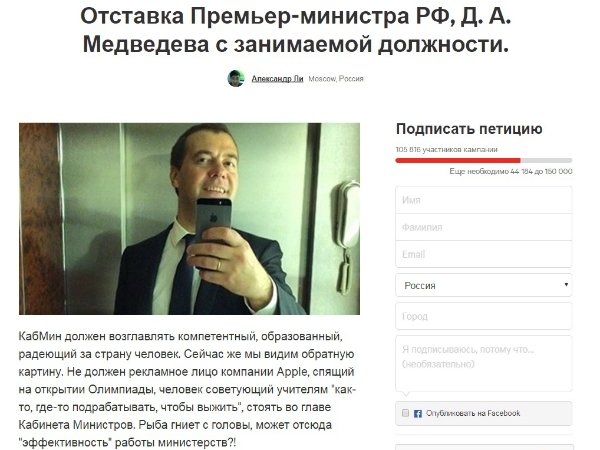Image resolution: width=600 pixels, height=450 pixels.
Task: Focus the Город city field
Action: tap(484, 316)
